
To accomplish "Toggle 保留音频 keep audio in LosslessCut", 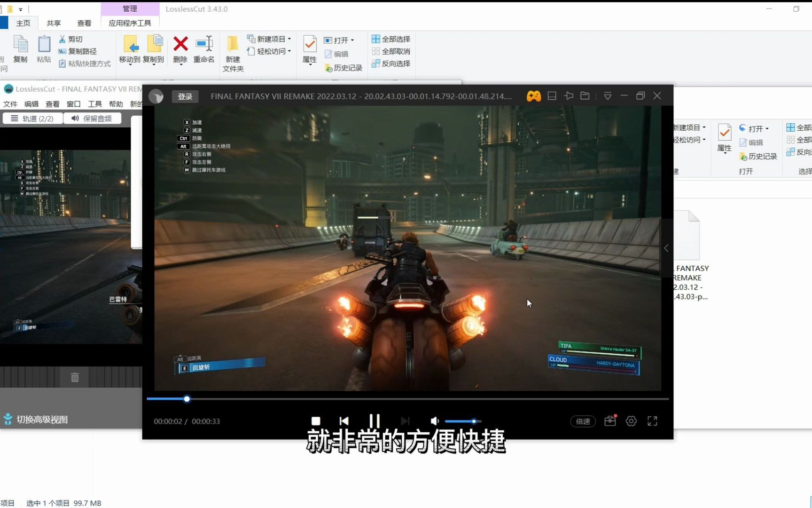I will 92,119.
